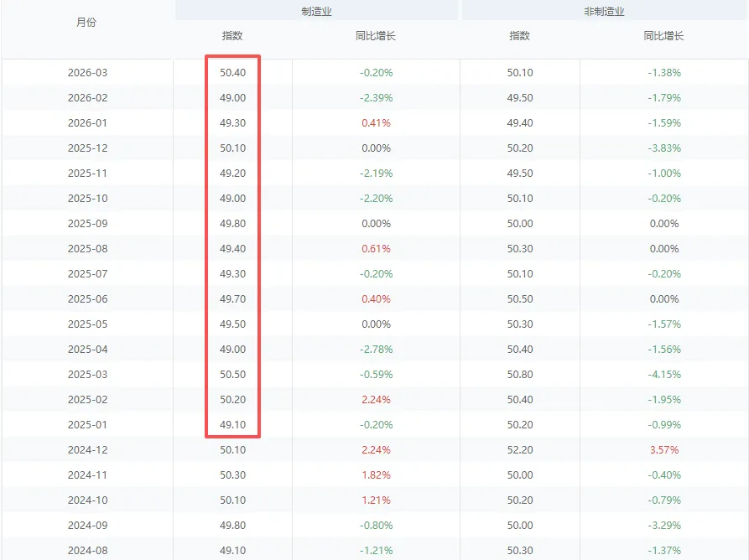This screenshot has height=560, width=749.
Task: Select the 2025-05 month cell
Action: pyautogui.click(x=87, y=324)
